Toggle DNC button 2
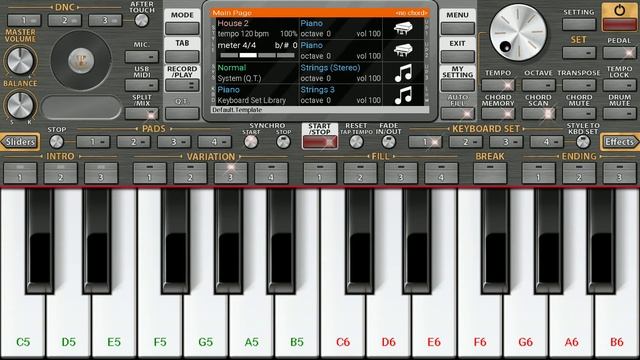The image size is (640, 360). 64,20
